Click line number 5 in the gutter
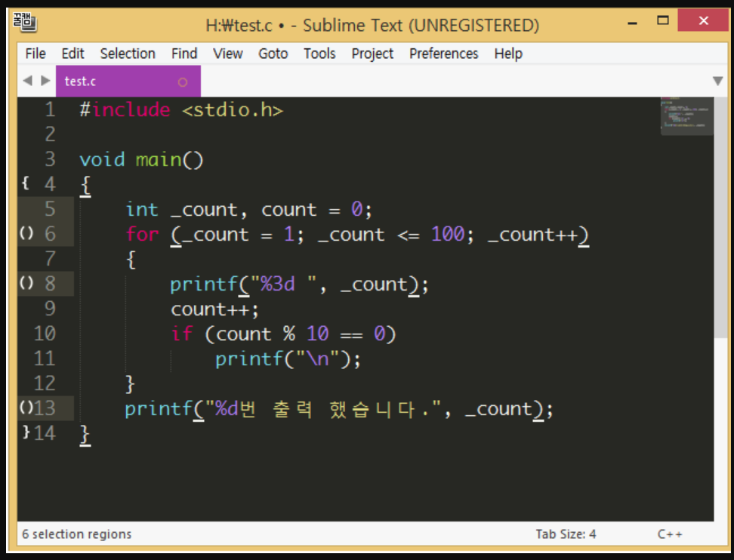Viewport: 734px width, 560px height. [x=50, y=210]
